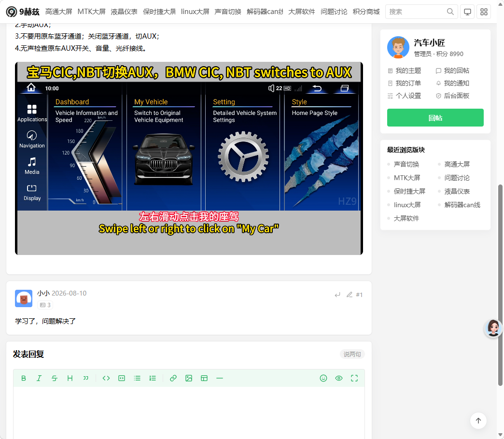The width and height of the screenshot is (504, 439).
Task: Click the #1 floor number
Action: point(359,295)
